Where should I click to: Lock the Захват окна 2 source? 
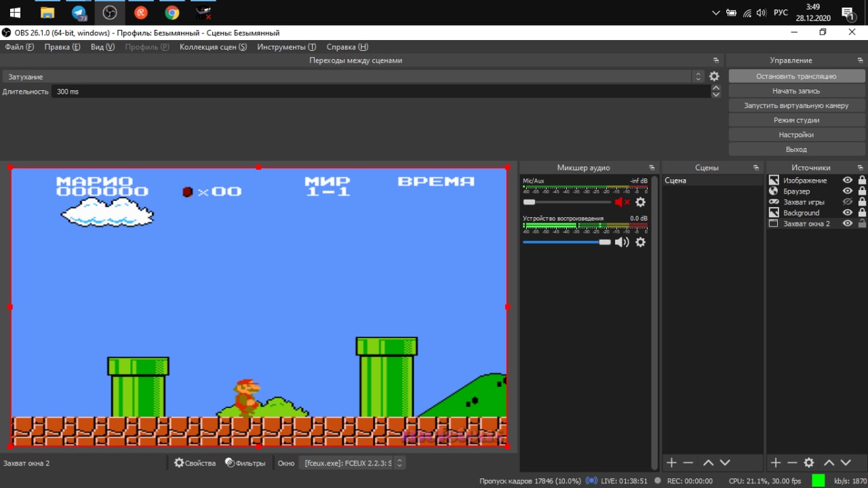click(x=862, y=223)
